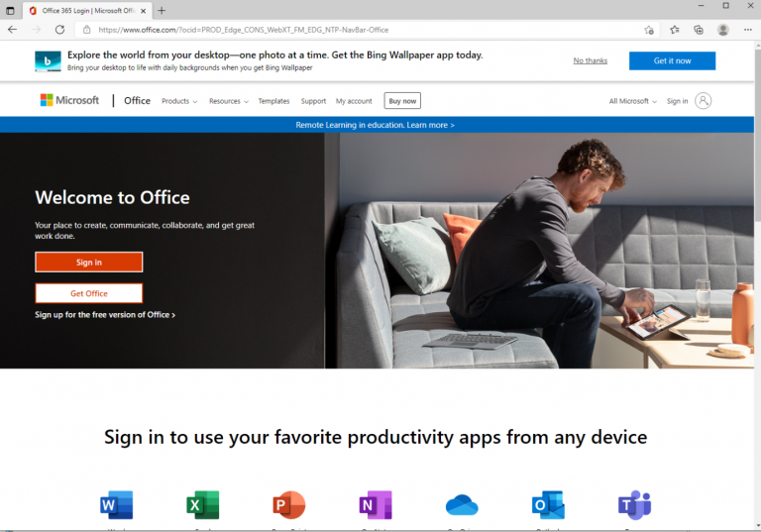This screenshot has width=761, height=532.
Task: Go to the Support nav item
Action: point(313,101)
